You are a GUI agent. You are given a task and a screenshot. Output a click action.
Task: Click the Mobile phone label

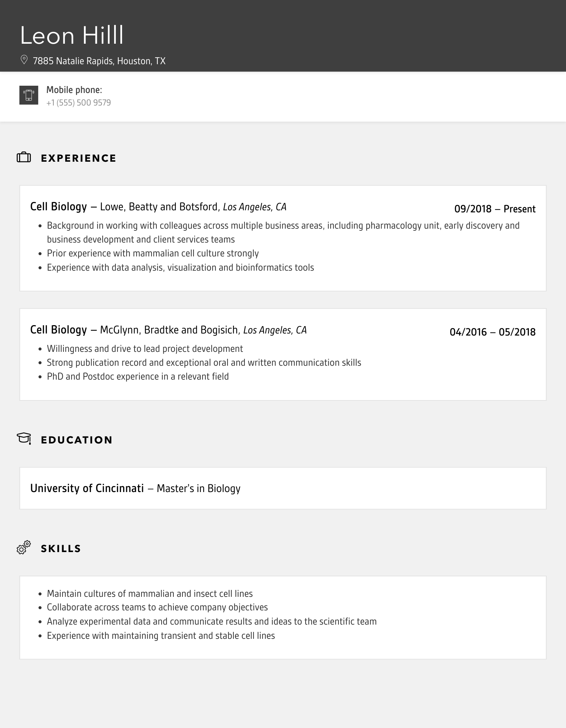pos(74,90)
